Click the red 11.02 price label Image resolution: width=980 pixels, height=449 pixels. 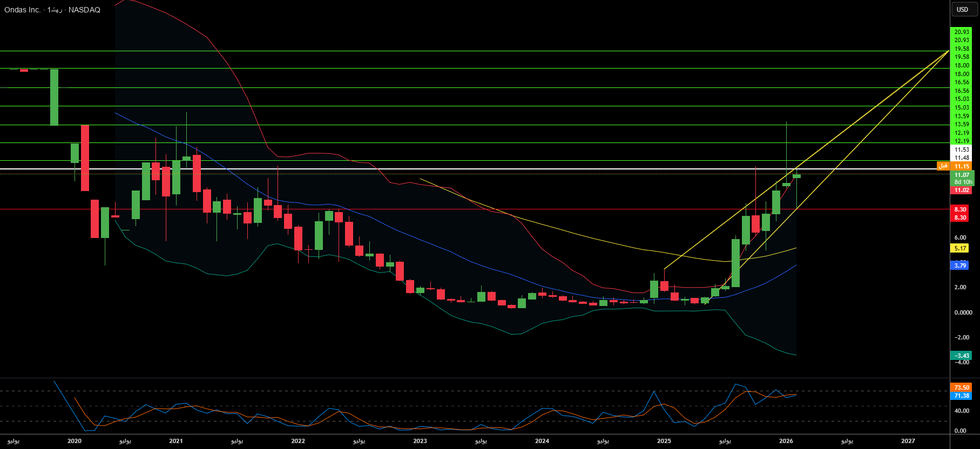(962, 190)
